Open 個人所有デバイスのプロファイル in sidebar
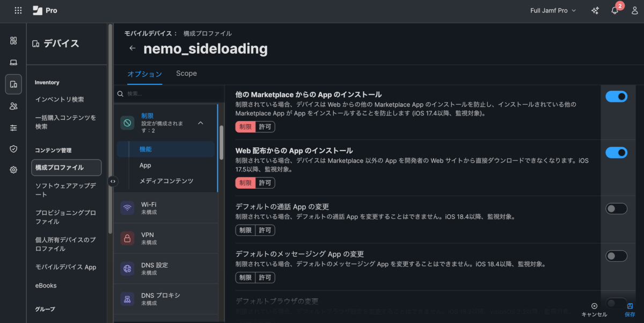The image size is (644, 323). 67,245
